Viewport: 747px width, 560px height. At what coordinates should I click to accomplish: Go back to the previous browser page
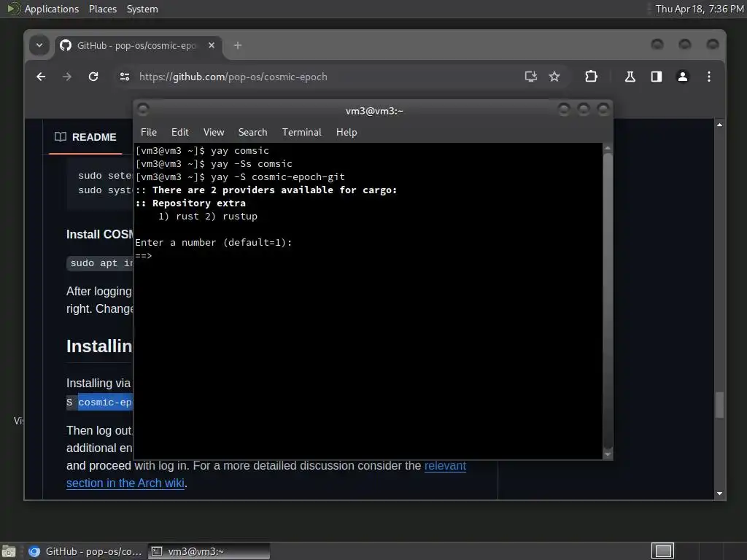pyautogui.click(x=41, y=77)
